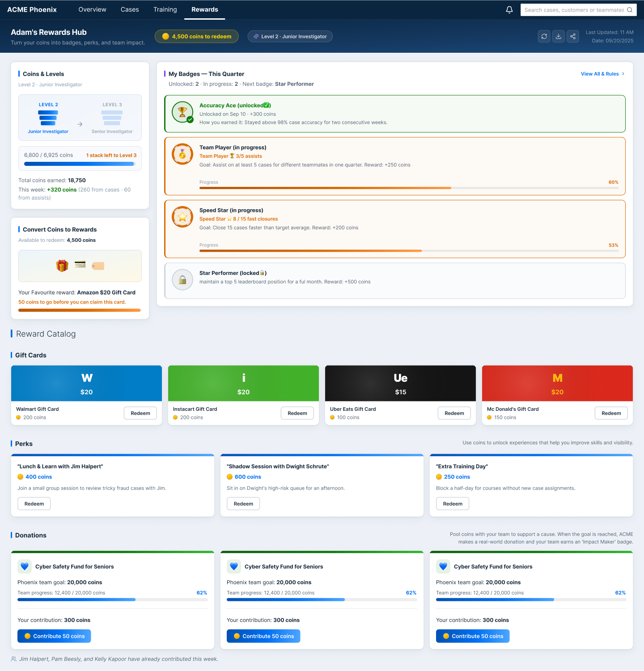Share the rewards hub
This screenshot has height=671, width=644.
click(573, 37)
